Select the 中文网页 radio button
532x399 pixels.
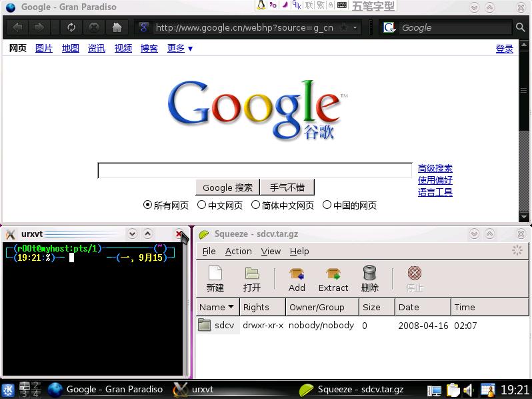pos(202,205)
